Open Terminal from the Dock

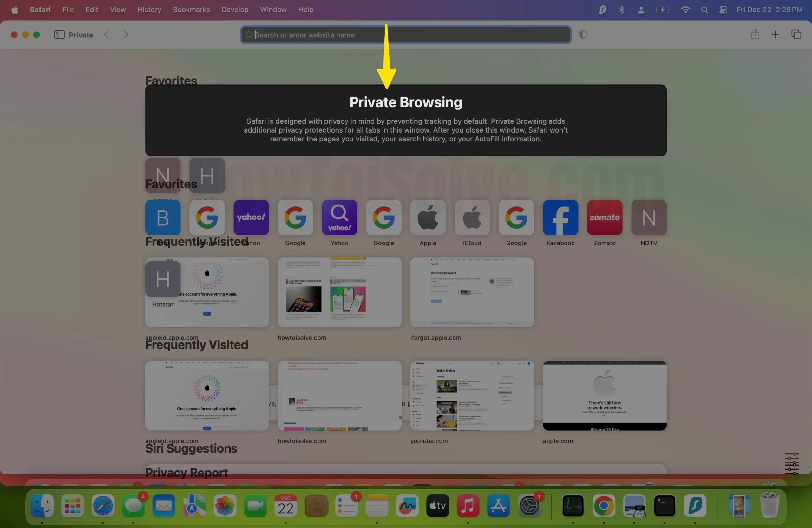click(664, 505)
